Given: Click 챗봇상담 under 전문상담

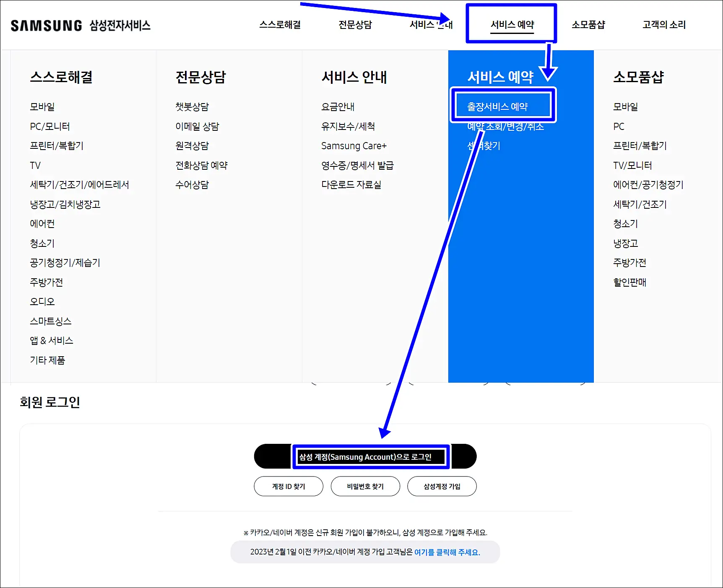Looking at the screenshot, I should point(192,107).
